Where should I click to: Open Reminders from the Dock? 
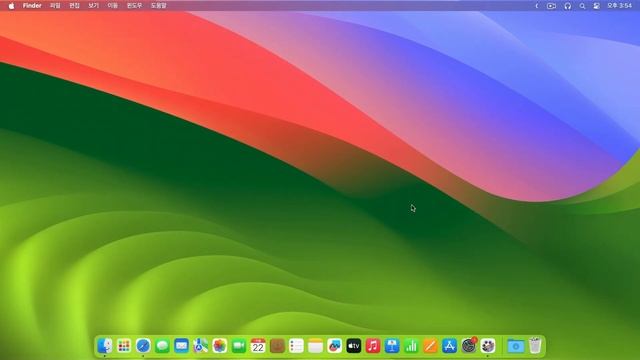(296, 346)
